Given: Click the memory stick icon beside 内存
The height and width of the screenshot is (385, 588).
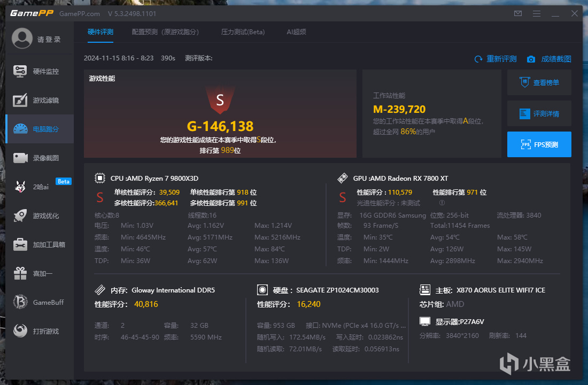Looking at the screenshot, I should click(x=100, y=290).
